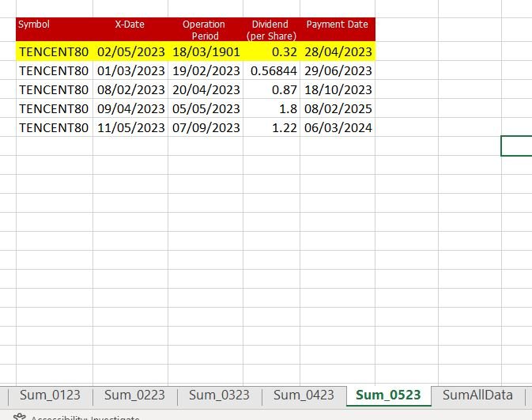Click TENCENT80 in the yellow highlighted row
Image resolution: width=532 pixels, height=420 pixels.
[x=54, y=52]
